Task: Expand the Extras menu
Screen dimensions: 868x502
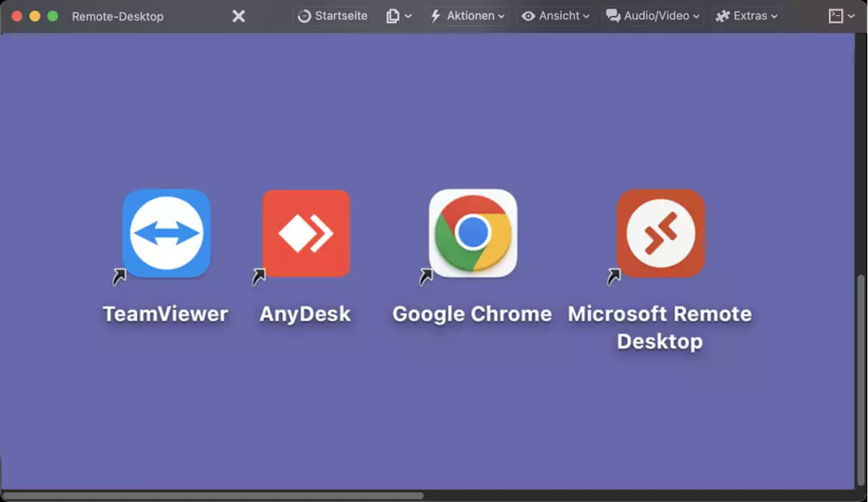Action: (x=747, y=16)
